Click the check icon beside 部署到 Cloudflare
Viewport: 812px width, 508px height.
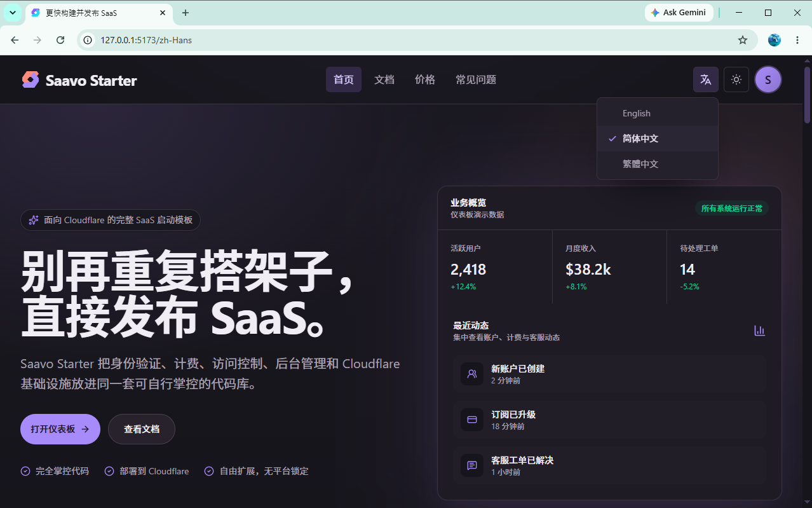coord(109,471)
